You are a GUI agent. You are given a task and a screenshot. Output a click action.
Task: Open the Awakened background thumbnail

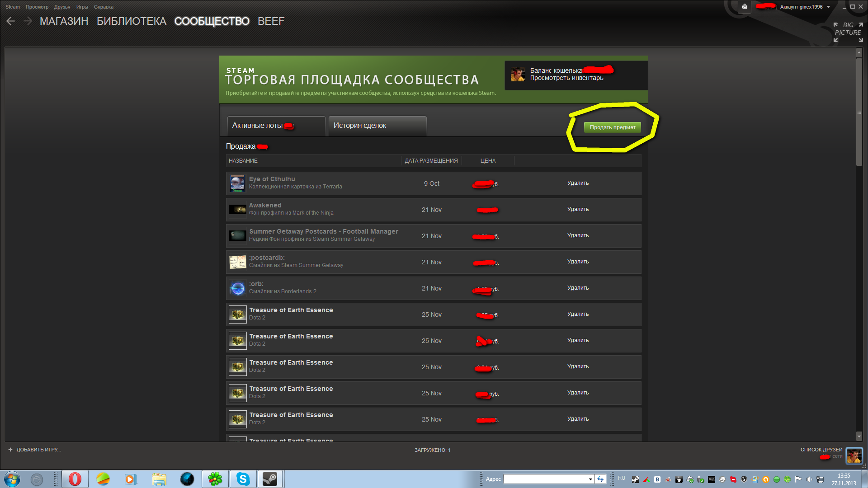pyautogui.click(x=237, y=210)
